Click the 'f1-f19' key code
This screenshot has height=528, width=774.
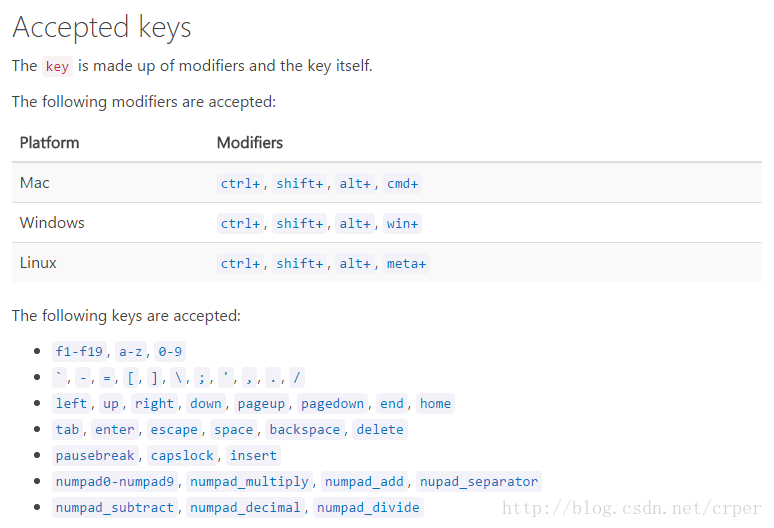[x=79, y=352]
